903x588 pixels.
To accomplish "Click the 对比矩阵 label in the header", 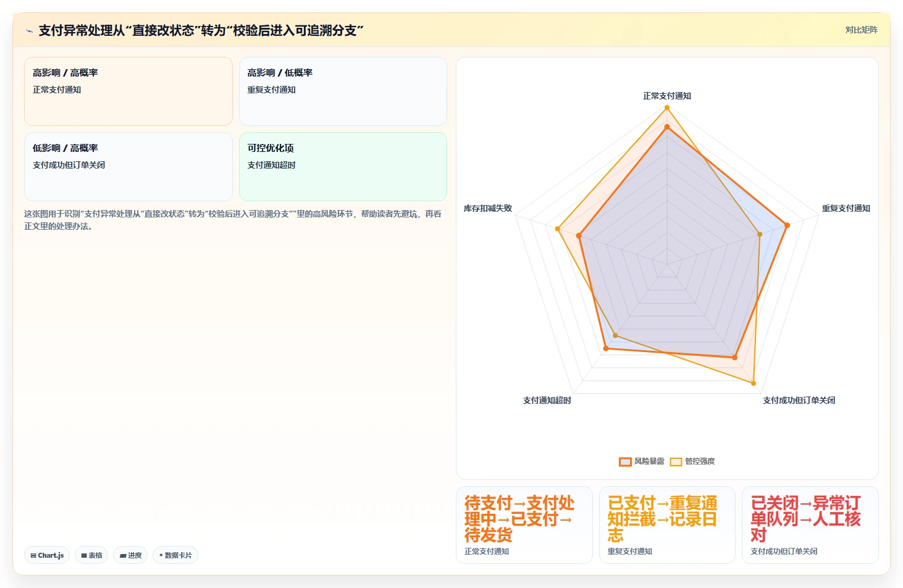I will point(861,30).
